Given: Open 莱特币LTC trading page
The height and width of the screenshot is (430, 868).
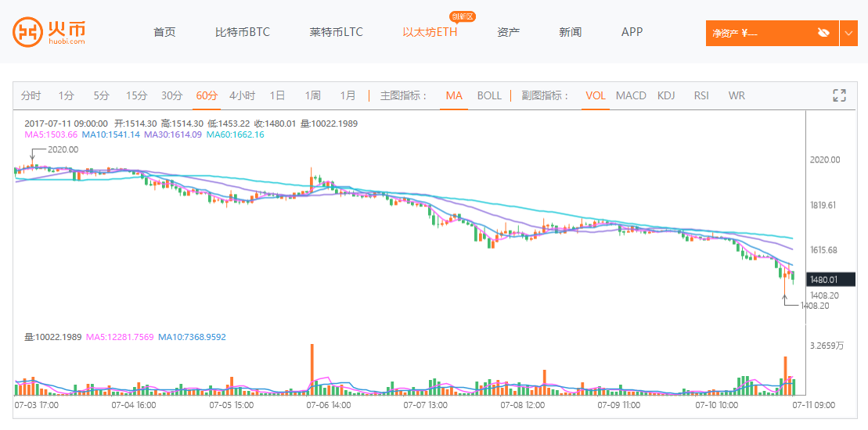Looking at the screenshot, I should [x=336, y=32].
